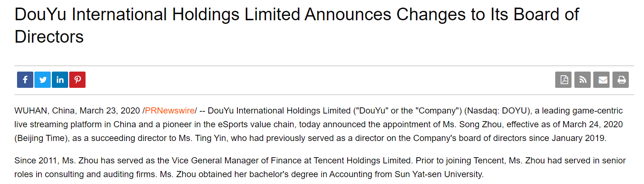Download the press release as PDF
Image resolution: width=644 pixels, height=184 pixels.
(563, 80)
